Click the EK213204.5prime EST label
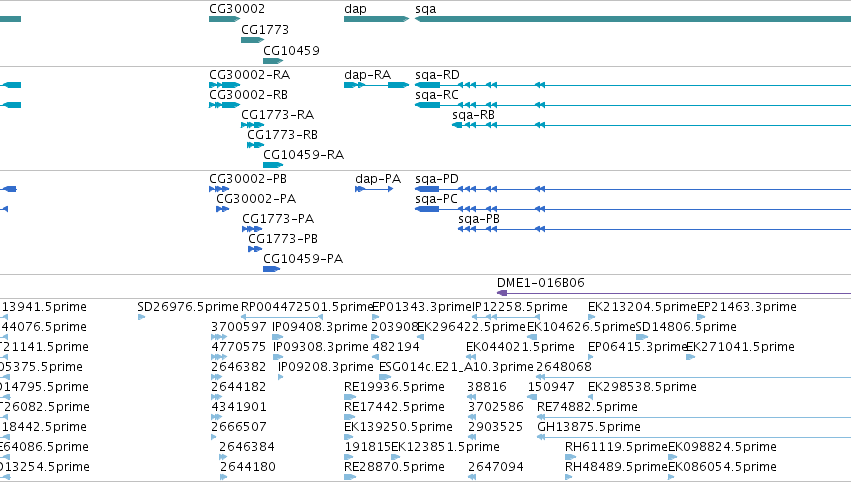The height and width of the screenshot is (482, 851). click(642, 307)
